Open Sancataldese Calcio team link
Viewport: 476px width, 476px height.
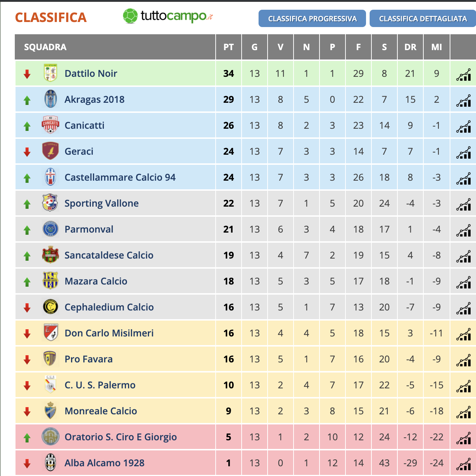pyautogui.click(x=109, y=255)
